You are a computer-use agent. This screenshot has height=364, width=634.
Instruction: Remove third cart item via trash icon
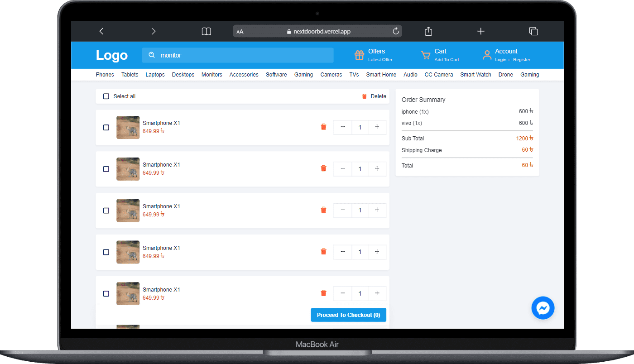pos(323,210)
